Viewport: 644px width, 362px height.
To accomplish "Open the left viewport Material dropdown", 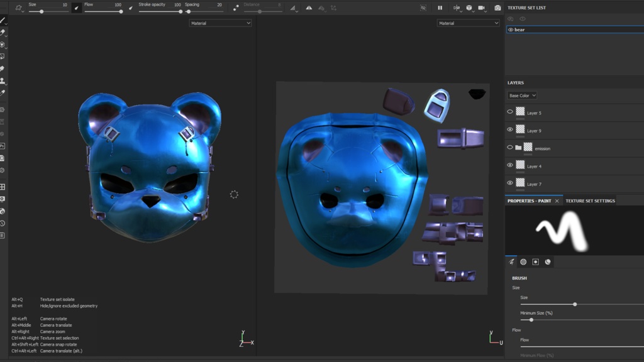I will pos(220,23).
